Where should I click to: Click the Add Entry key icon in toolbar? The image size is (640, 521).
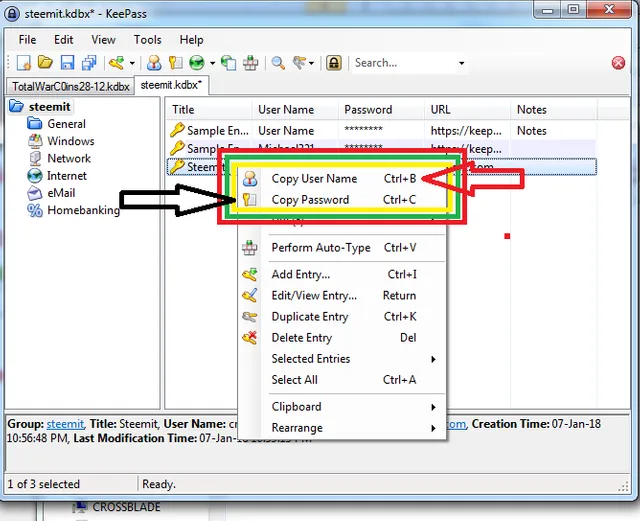point(116,63)
